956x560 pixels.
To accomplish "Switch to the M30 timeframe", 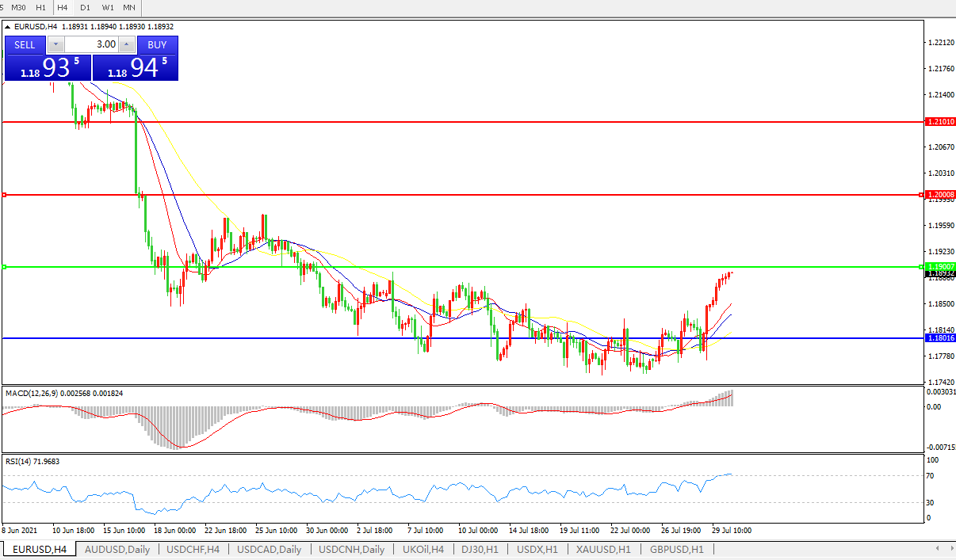I will pos(18,7).
